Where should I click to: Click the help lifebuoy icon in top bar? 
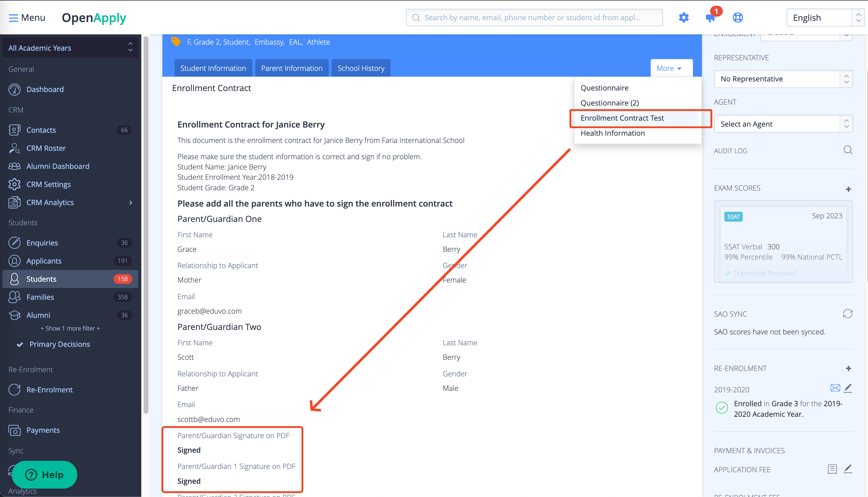point(738,17)
